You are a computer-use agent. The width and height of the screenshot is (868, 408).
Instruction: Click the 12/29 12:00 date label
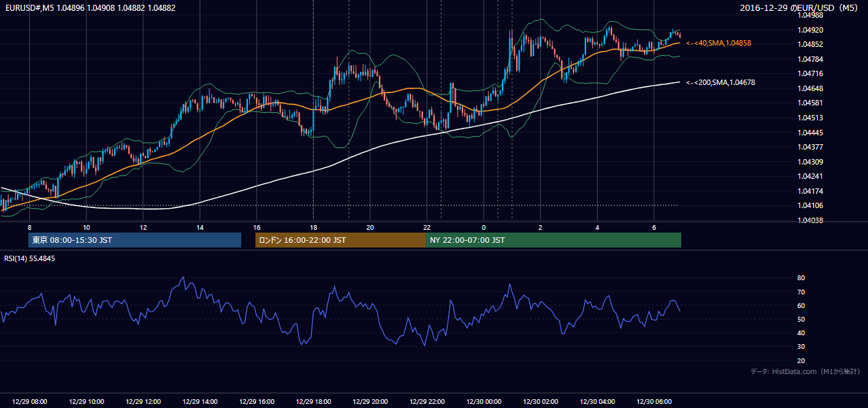click(143, 402)
